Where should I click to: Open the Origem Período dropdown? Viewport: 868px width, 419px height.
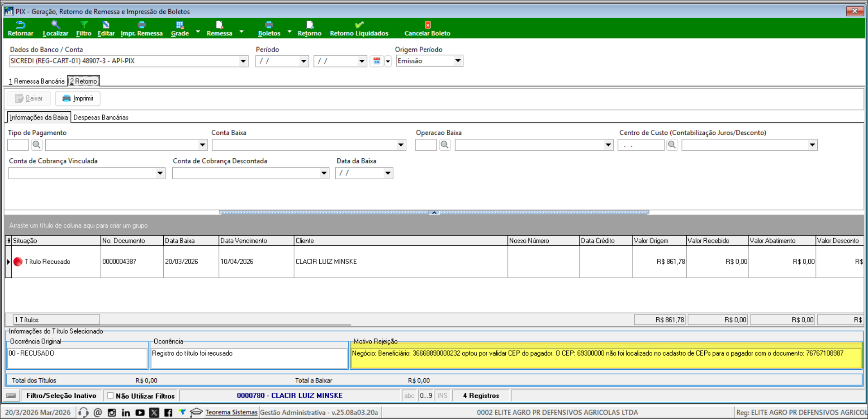pos(458,61)
